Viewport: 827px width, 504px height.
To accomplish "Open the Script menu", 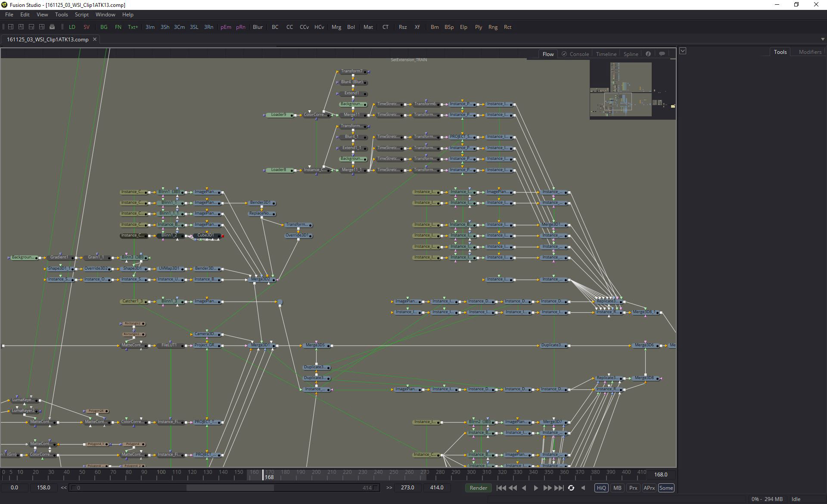I will click(81, 14).
